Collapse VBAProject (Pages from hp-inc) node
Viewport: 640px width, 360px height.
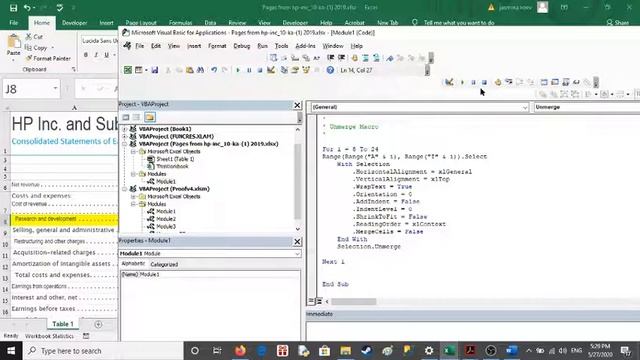[124, 144]
